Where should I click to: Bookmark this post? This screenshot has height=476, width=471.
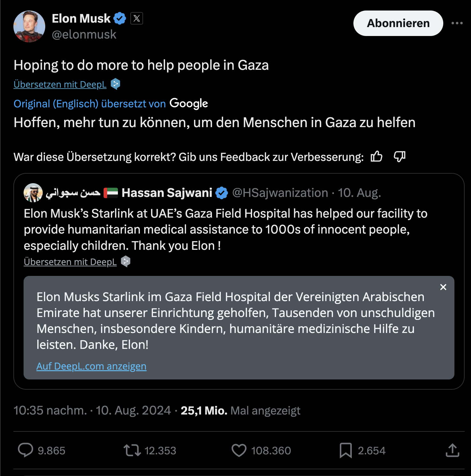(x=346, y=450)
